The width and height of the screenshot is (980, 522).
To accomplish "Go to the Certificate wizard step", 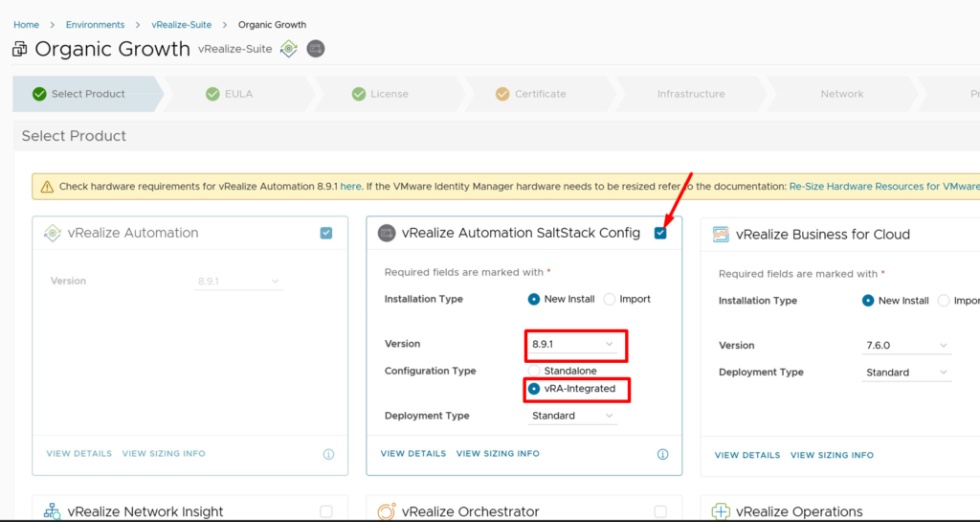I will (x=541, y=94).
